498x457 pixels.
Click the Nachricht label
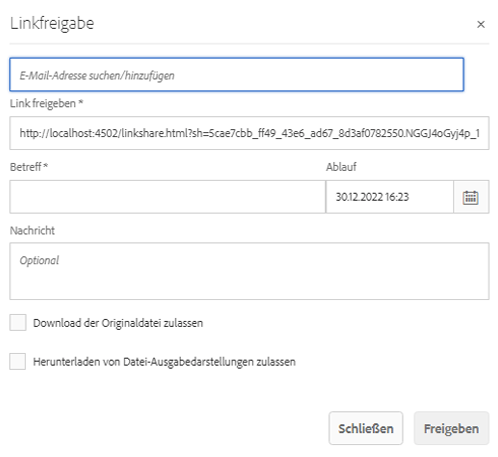point(32,230)
